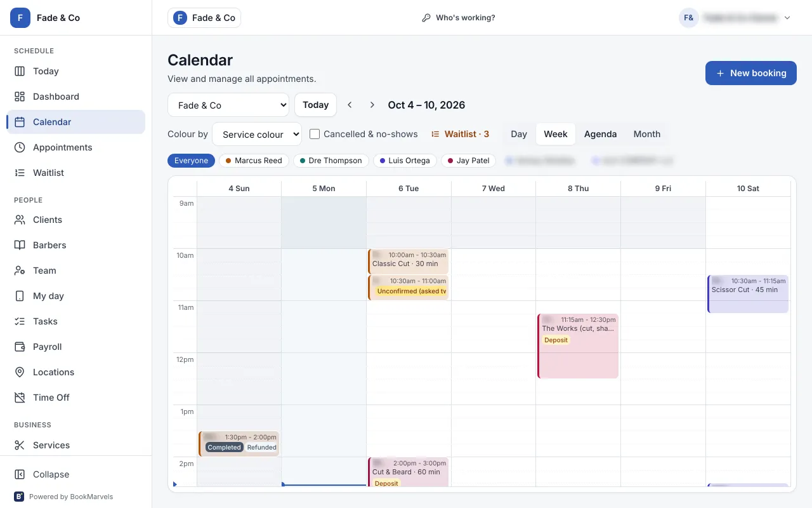812x508 pixels.
Task: Switch to Month view
Action: click(647, 134)
